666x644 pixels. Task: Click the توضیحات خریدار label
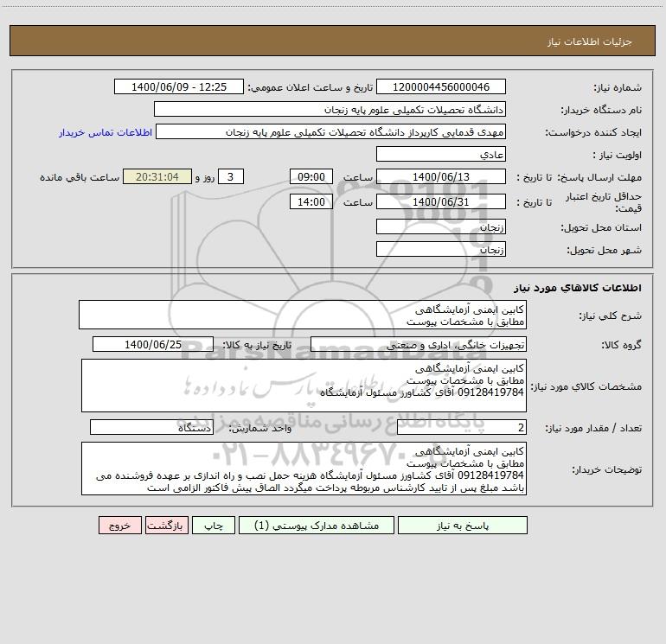[606, 470]
